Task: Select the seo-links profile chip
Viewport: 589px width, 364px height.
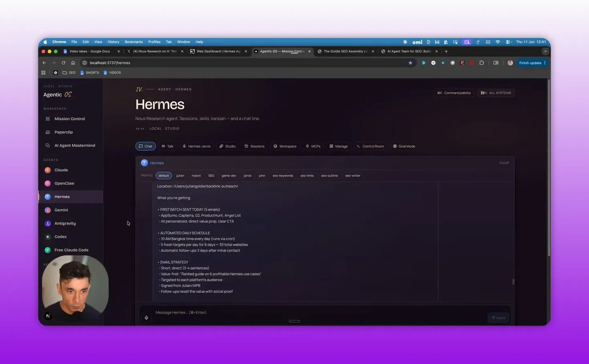Action: click(307, 176)
